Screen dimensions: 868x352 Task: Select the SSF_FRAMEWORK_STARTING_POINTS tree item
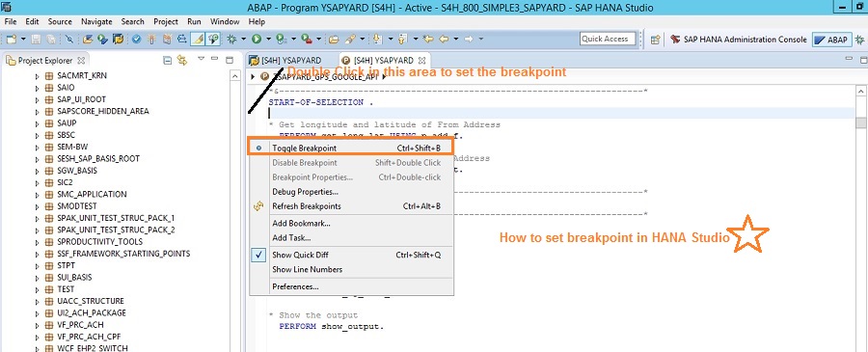tap(123, 254)
